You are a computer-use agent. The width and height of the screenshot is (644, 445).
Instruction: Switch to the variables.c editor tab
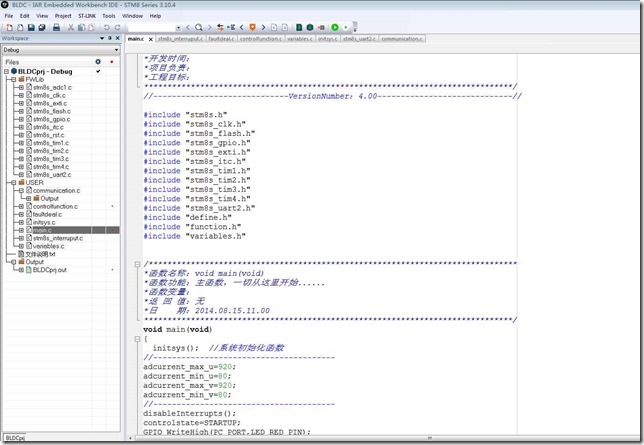click(300, 39)
